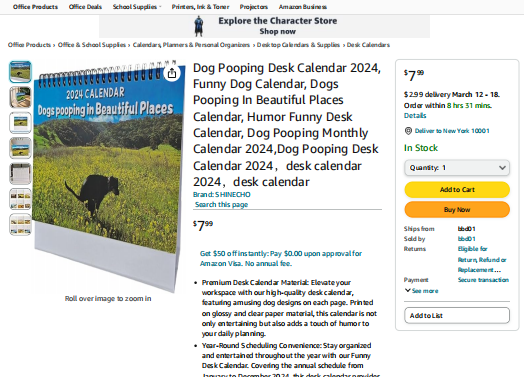Image resolution: width=524 pixels, height=377 pixels.
Task: Click the Add to List button
Action: [x=457, y=316]
